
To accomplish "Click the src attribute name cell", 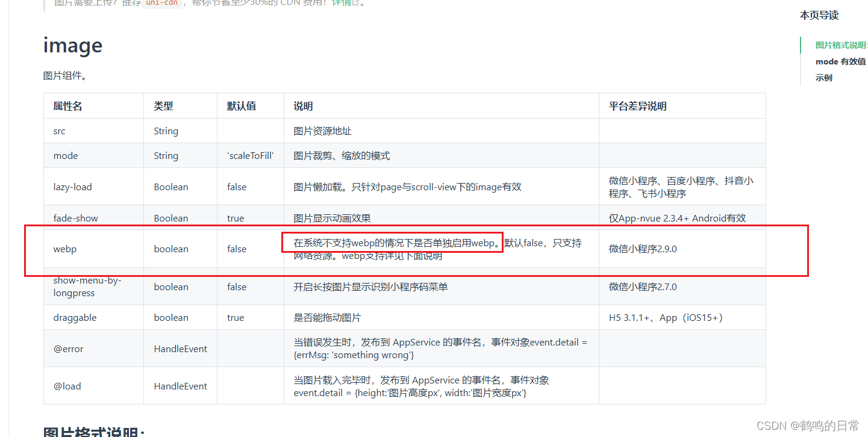I will pos(59,131).
